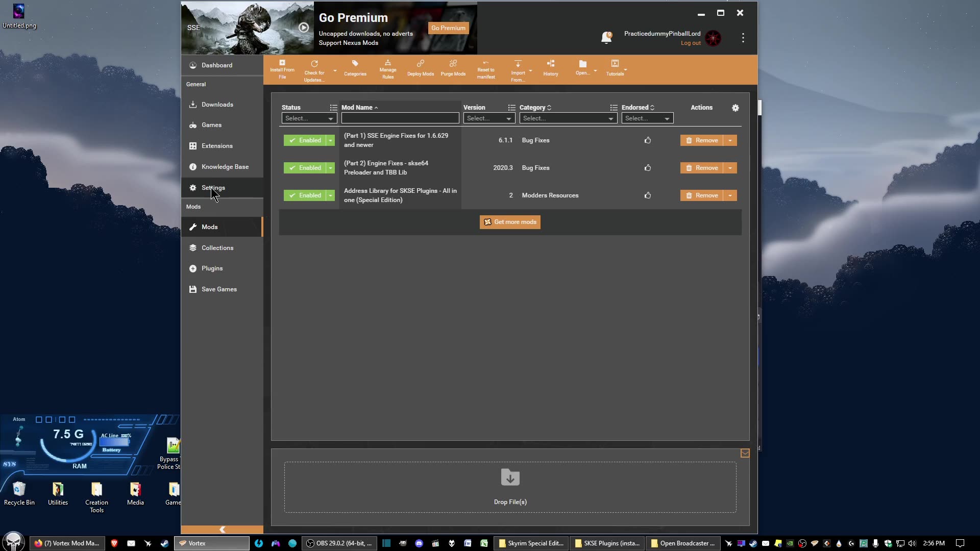Select the Deploy Mods toolbar icon
Screen dimensions: 980x551
420,68
